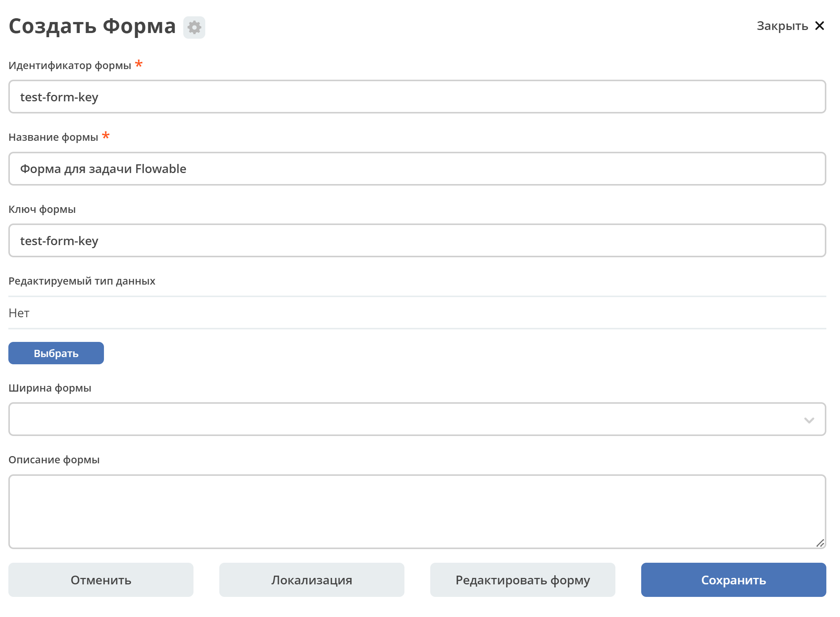Click the Описание формы text area
Screen dimensions: 840x617
[417, 512]
